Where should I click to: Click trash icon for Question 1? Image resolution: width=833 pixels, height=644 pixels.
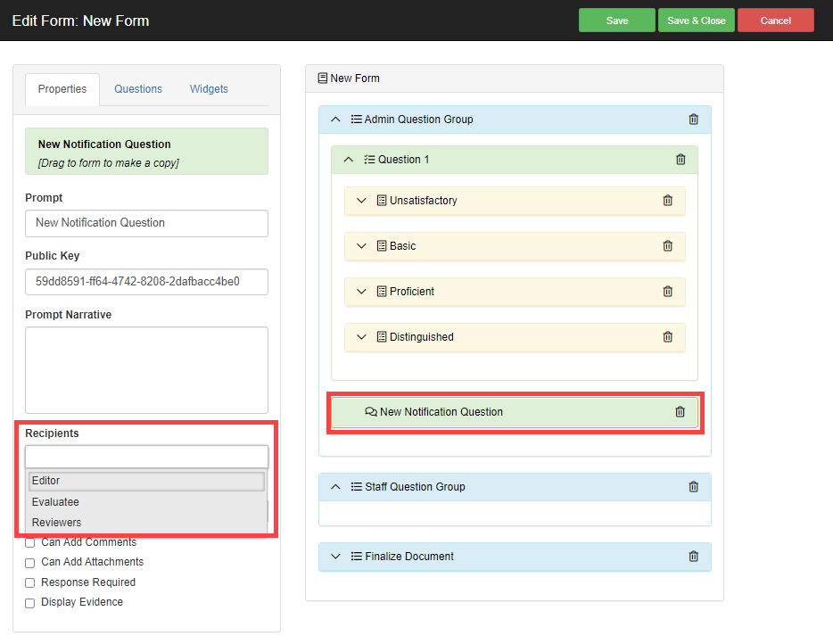tap(680, 160)
